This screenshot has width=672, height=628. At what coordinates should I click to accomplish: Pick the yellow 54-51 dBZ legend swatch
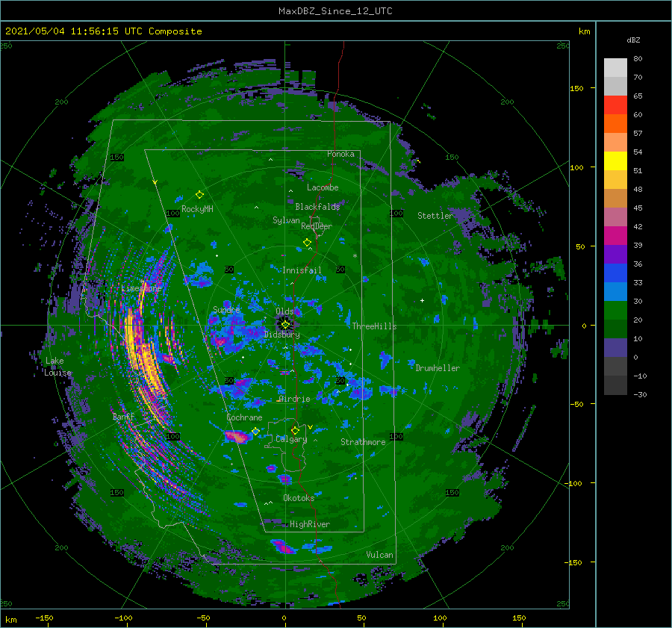coord(615,161)
